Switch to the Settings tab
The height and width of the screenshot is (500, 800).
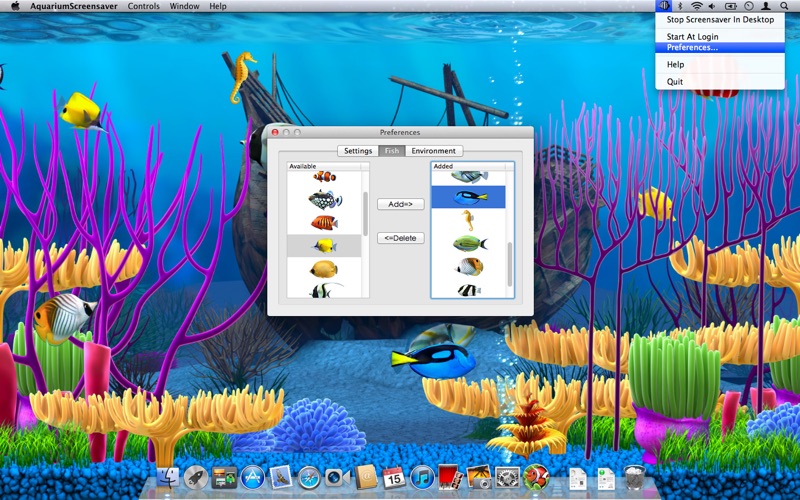[x=357, y=151]
